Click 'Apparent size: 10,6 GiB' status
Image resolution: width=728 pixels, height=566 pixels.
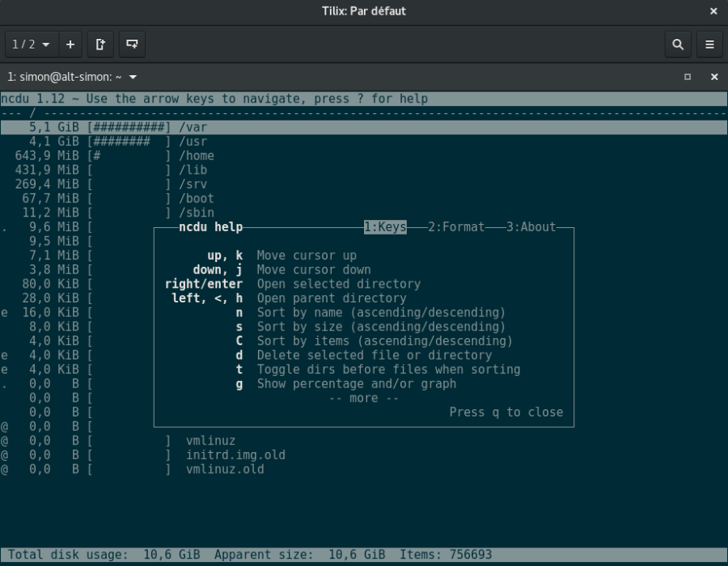(x=299, y=555)
